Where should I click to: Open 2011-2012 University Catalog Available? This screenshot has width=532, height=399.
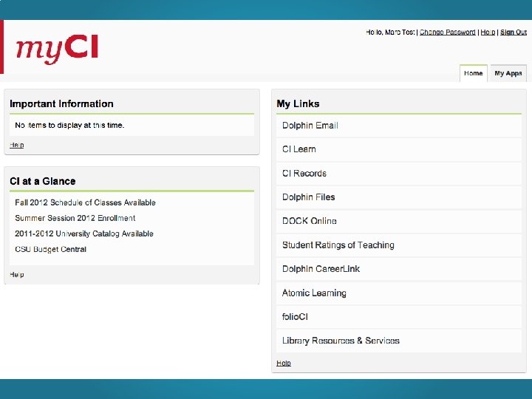coord(84,233)
